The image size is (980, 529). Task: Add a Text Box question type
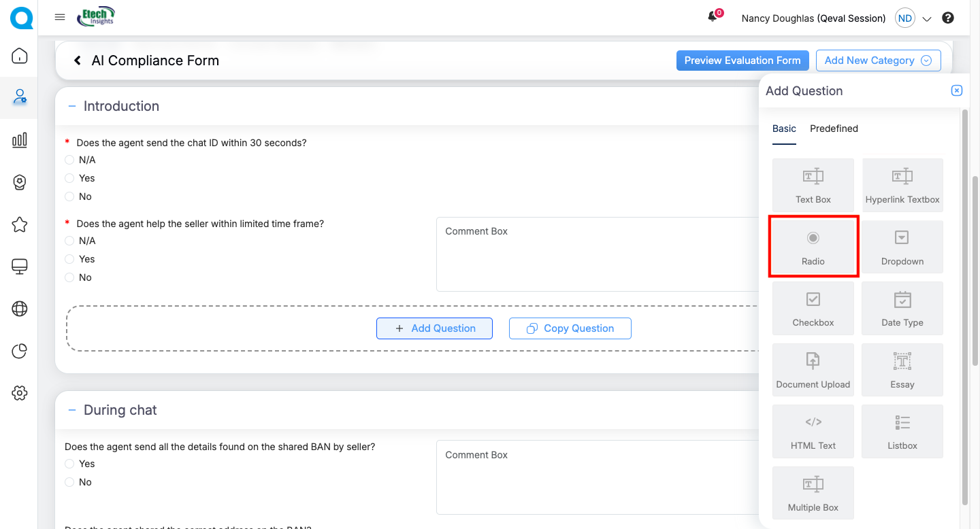pyautogui.click(x=813, y=185)
